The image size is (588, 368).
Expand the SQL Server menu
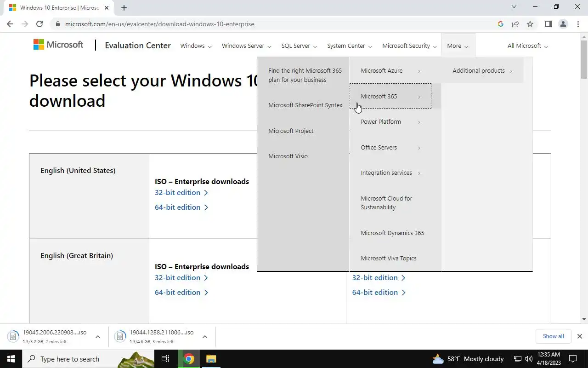tap(299, 46)
